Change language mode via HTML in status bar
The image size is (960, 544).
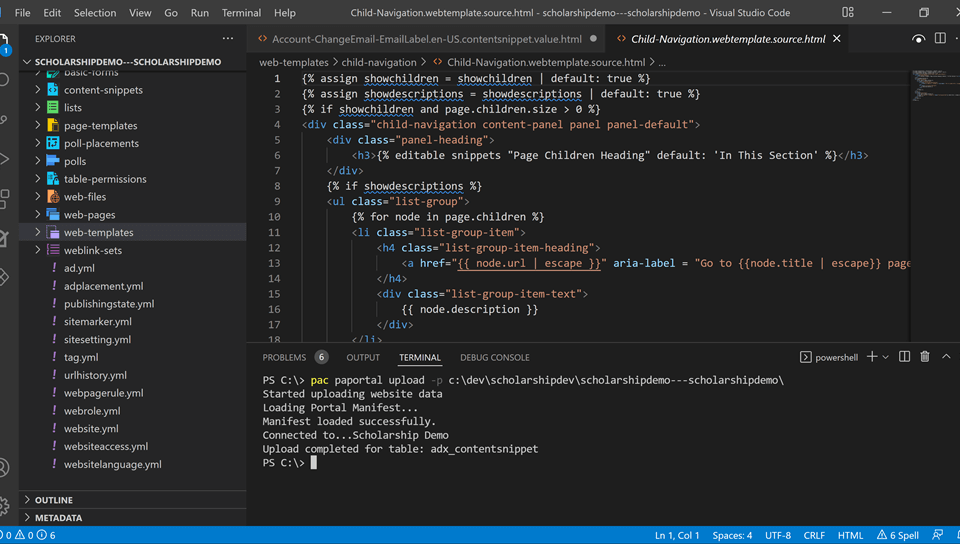(x=850, y=535)
